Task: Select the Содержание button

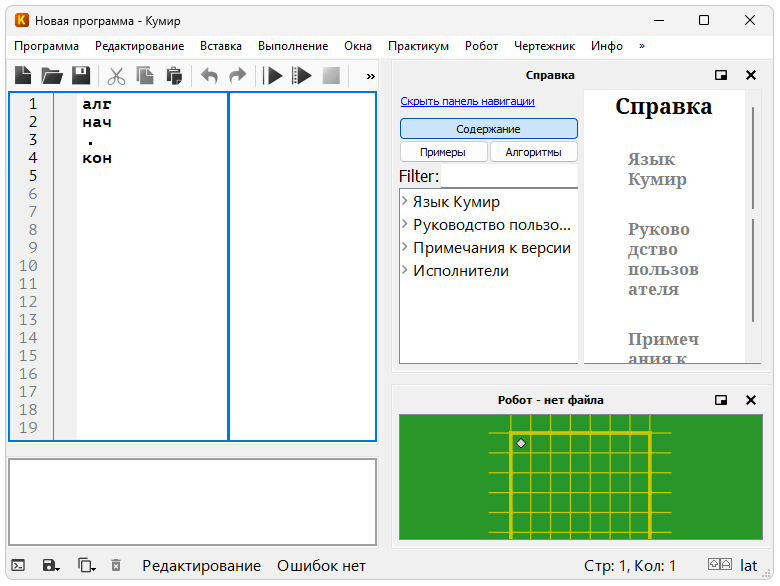Action: (x=488, y=129)
